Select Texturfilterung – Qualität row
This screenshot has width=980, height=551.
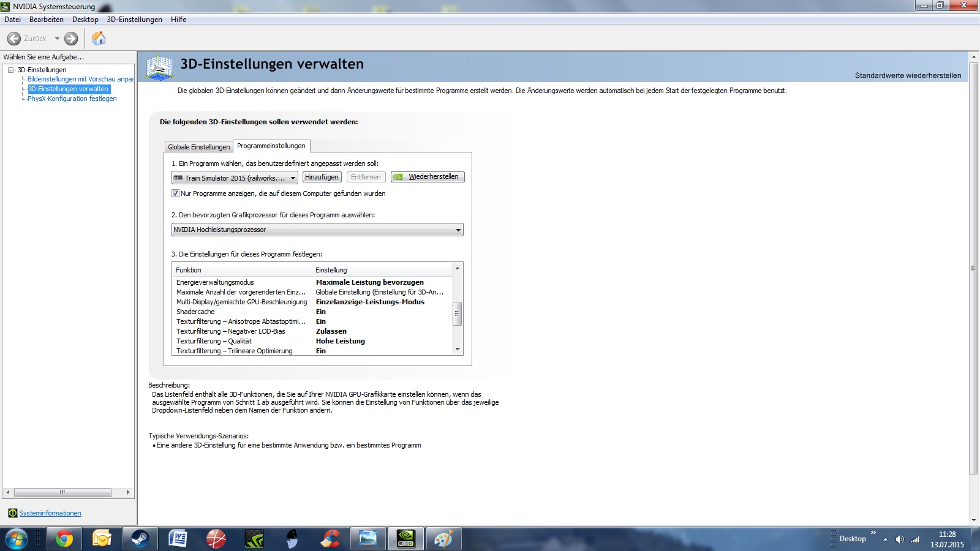click(x=312, y=341)
